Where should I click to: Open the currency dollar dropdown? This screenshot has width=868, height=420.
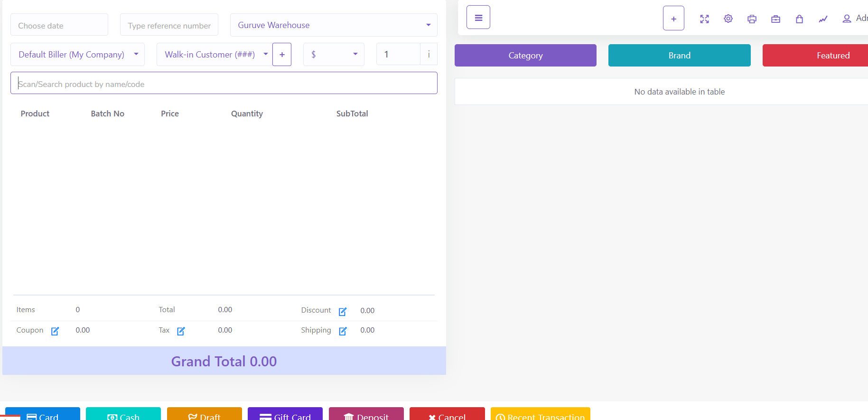point(334,55)
